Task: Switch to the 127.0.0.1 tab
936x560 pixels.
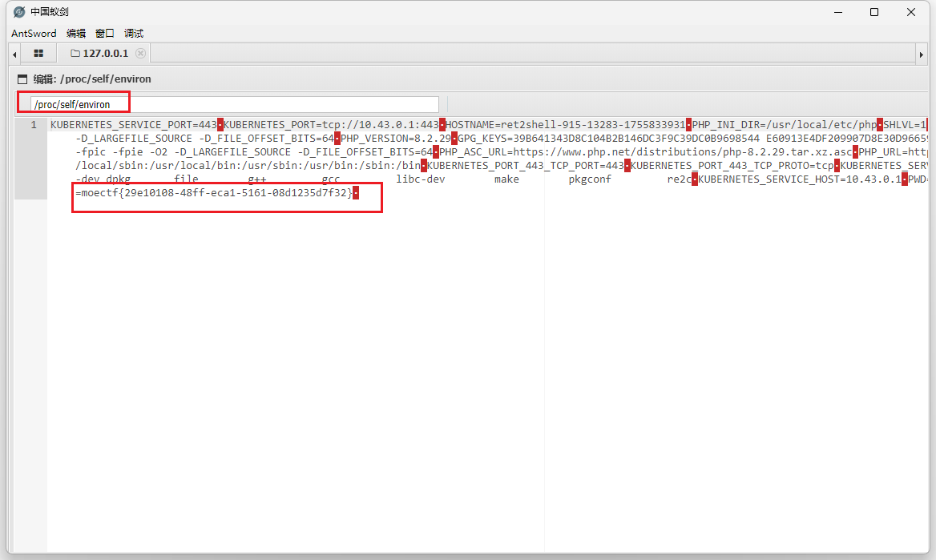Action: pyautogui.click(x=104, y=54)
